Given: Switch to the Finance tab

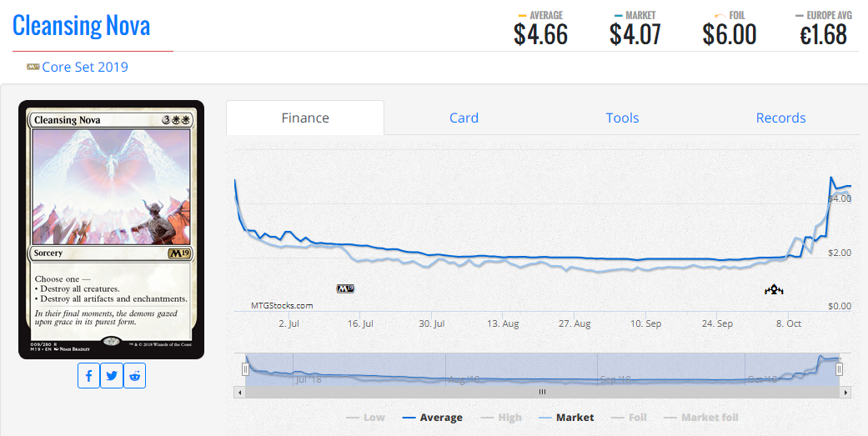Looking at the screenshot, I should pos(305,118).
